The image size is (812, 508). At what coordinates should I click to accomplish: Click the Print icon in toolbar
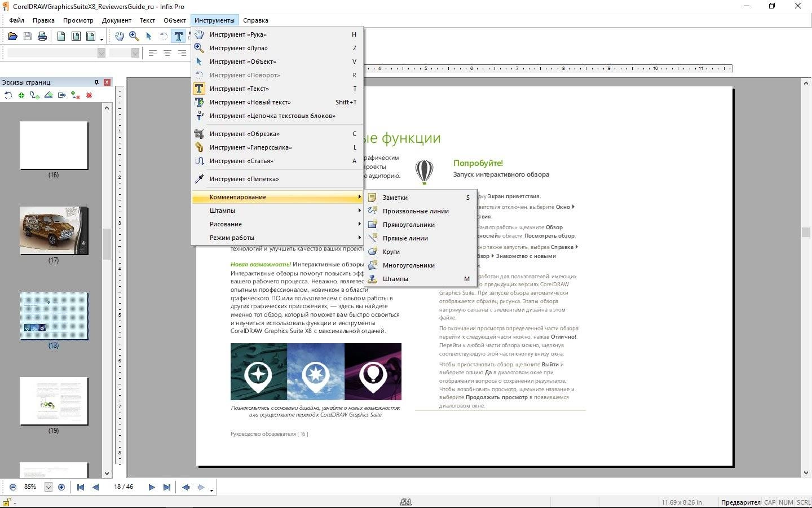42,37
